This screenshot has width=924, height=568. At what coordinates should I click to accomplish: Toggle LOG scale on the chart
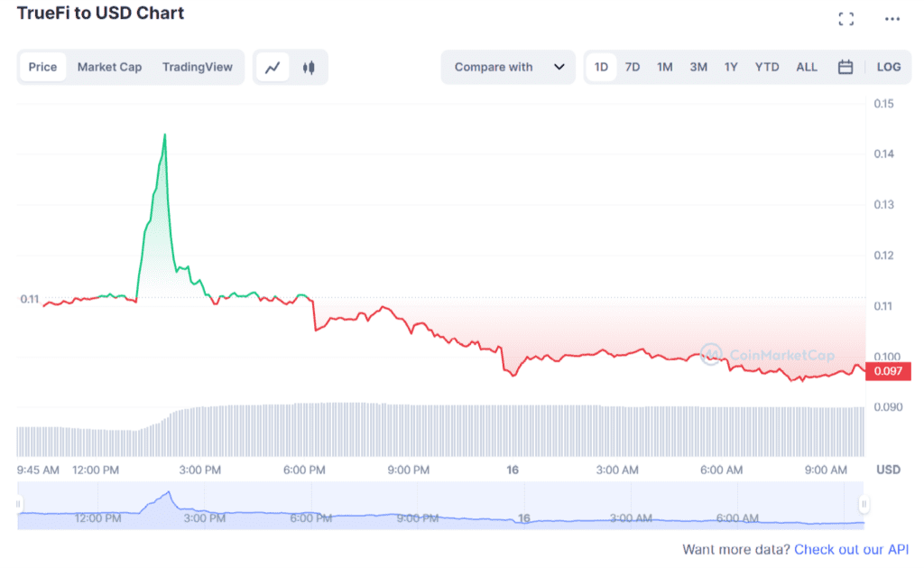click(889, 67)
